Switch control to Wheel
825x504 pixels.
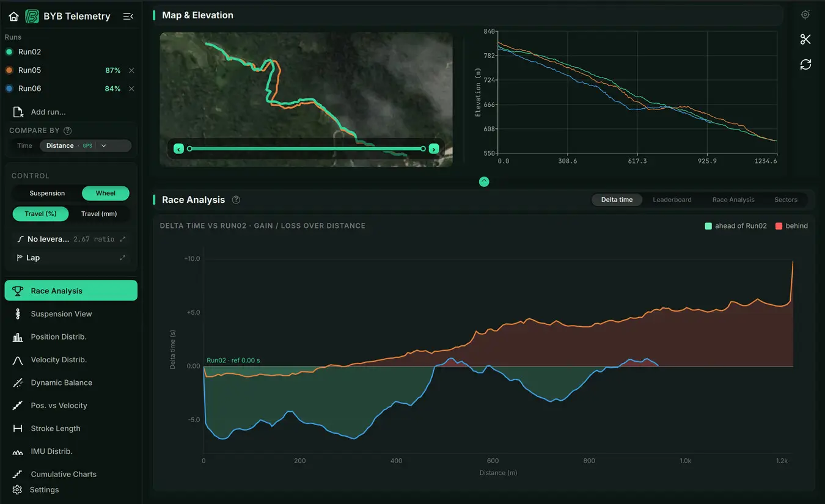[106, 193]
